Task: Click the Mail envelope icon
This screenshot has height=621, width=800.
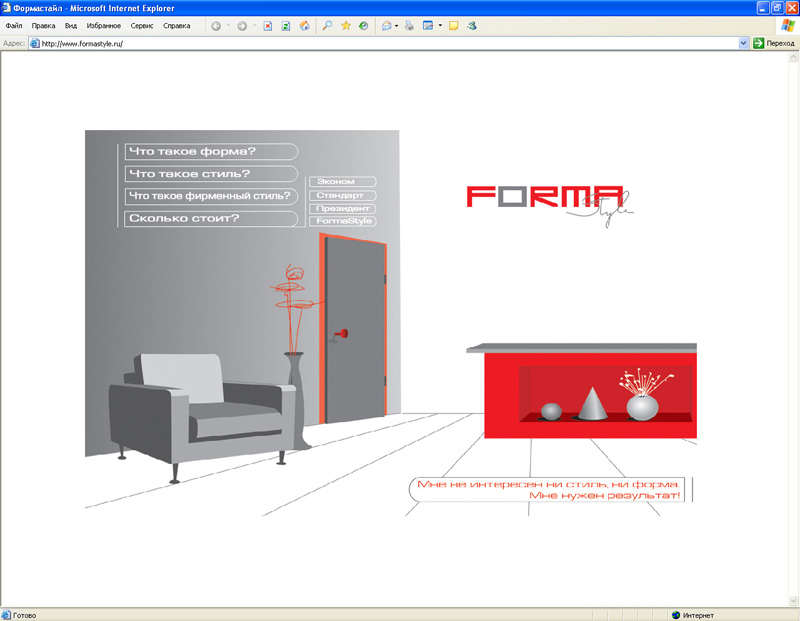Action: click(387, 26)
